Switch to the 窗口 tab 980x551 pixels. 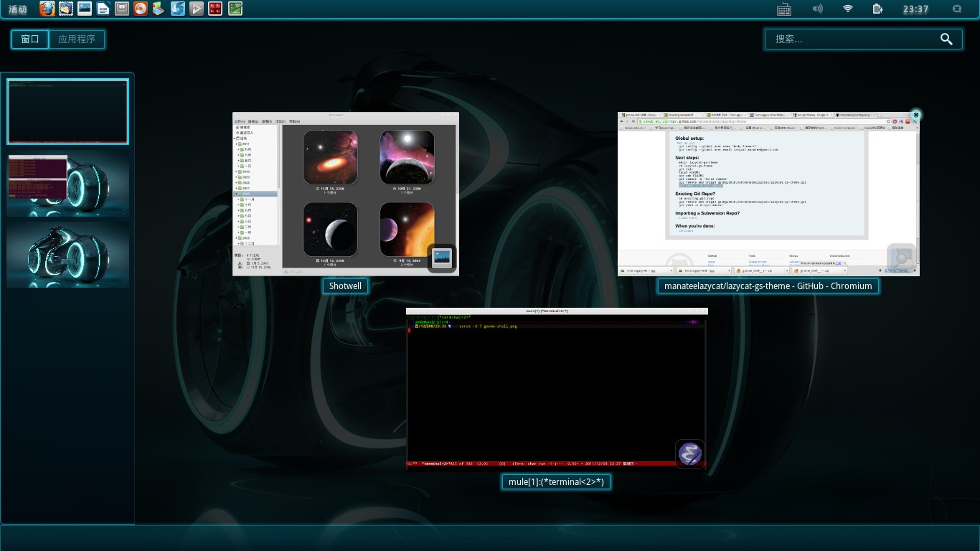point(30,39)
